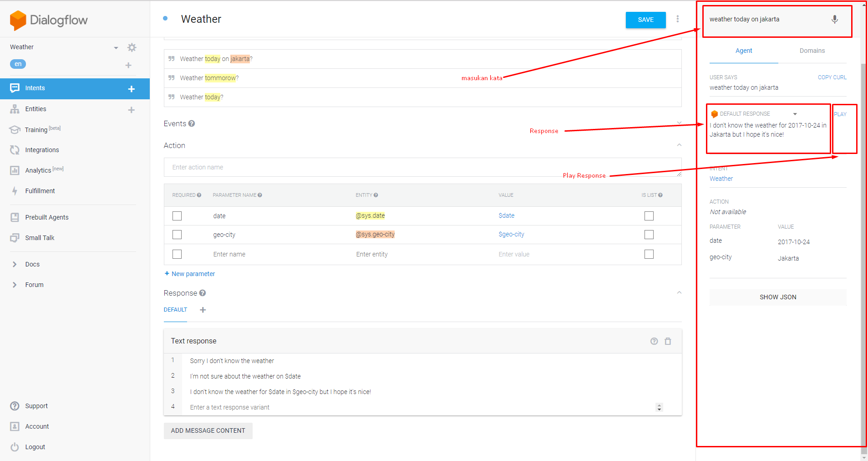Screen dimensions: 868x461
Task: Click the Small Talk chat icon
Action: (x=15, y=238)
